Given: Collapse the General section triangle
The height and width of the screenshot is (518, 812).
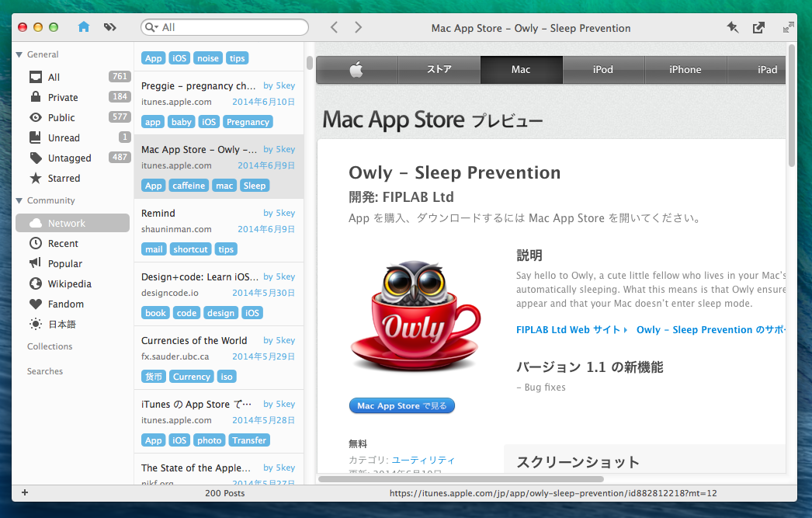Looking at the screenshot, I should [19, 54].
